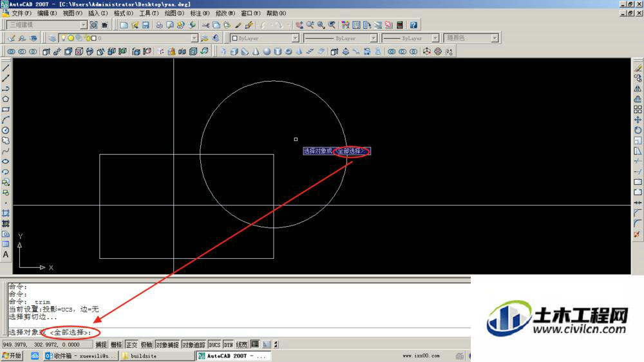Click the Open file icon
644x362 pixels.
(135, 25)
